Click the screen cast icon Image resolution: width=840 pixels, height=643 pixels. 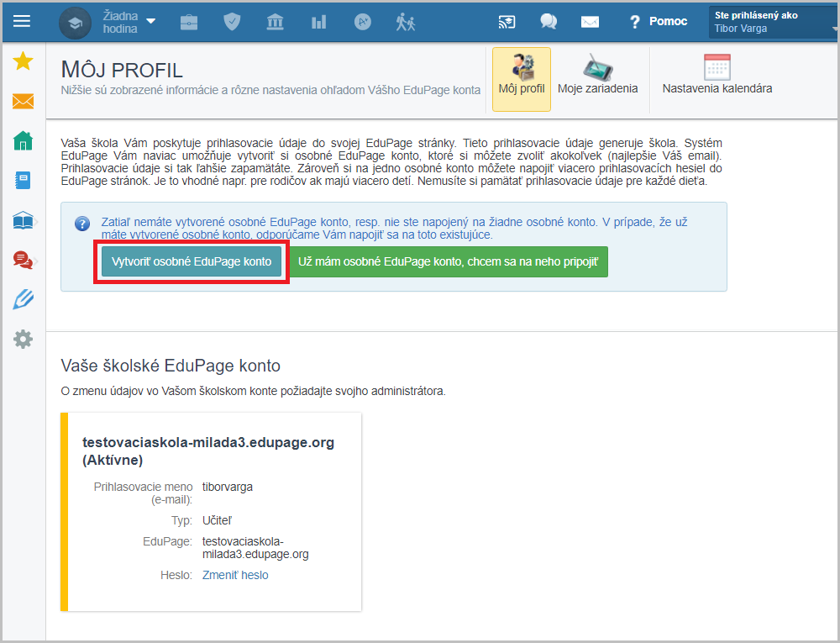tap(507, 22)
